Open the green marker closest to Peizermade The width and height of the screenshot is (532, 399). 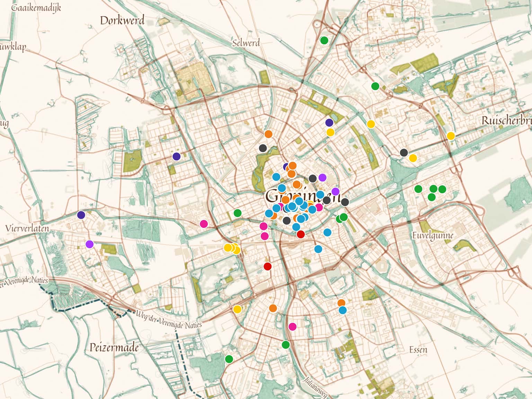coord(229,359)
